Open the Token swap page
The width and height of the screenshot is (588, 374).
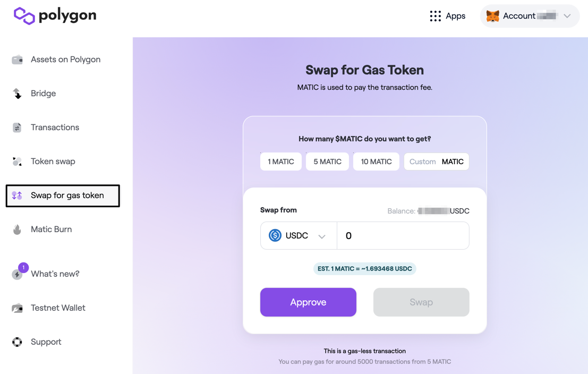53,161
